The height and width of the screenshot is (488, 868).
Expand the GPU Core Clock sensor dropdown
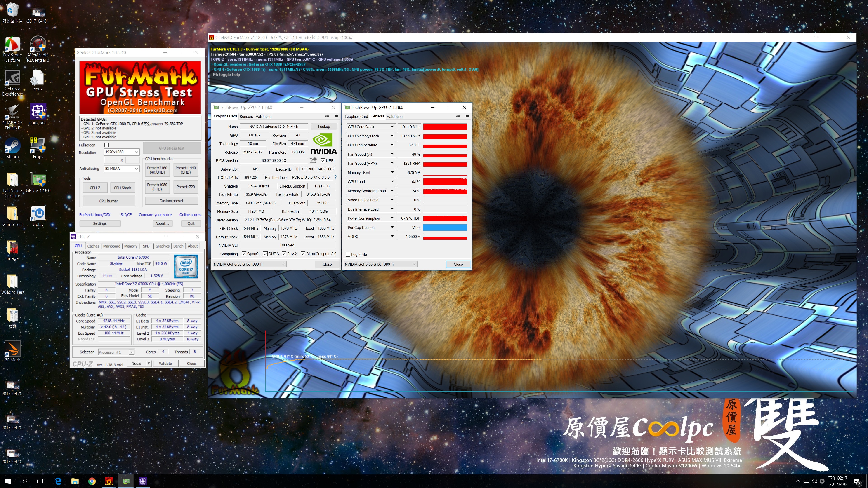point(392,127)
